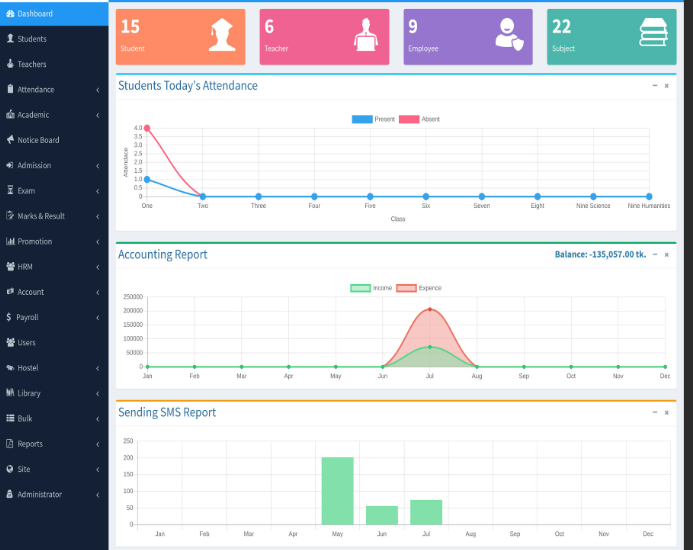Click the Expence legend color swatch
The height and width of the screenshot is (550, 693).
click(406, 288)
